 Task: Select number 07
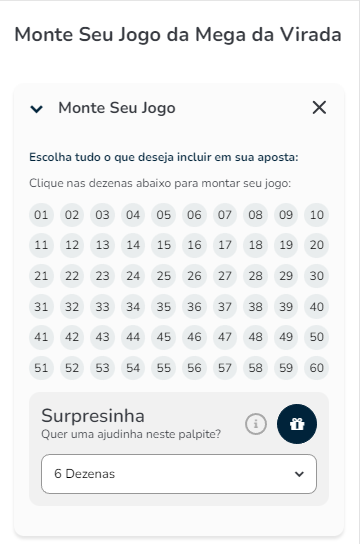tap(225, 215)
